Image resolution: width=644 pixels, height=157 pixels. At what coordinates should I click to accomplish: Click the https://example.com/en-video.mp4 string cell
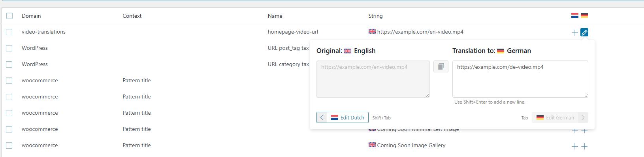click(x=420, y=32)
